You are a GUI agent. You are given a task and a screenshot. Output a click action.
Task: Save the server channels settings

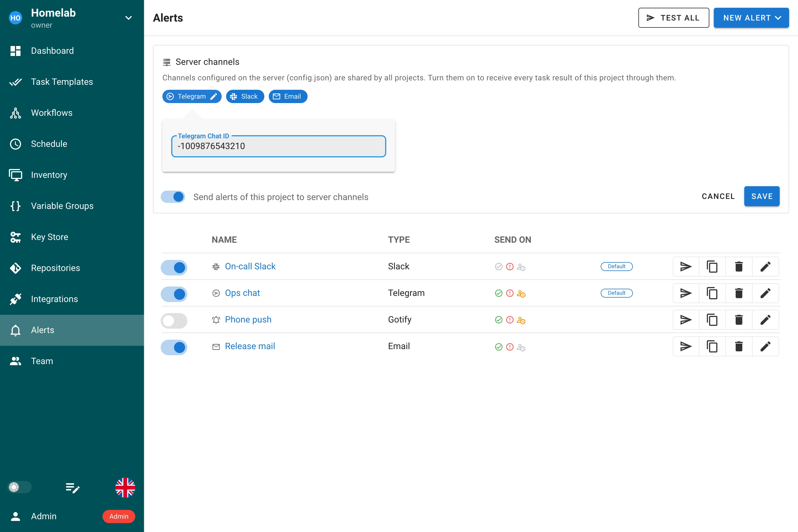pos(762,196)
